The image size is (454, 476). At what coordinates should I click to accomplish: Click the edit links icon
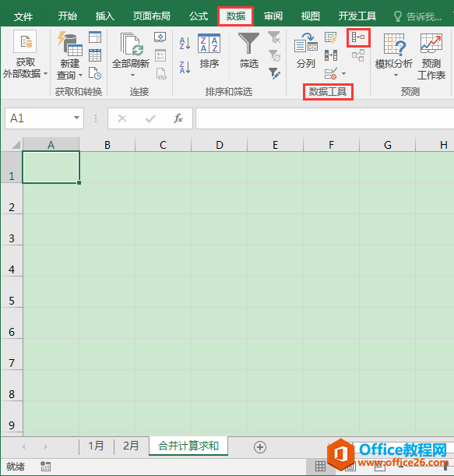[x=160, y=74]
